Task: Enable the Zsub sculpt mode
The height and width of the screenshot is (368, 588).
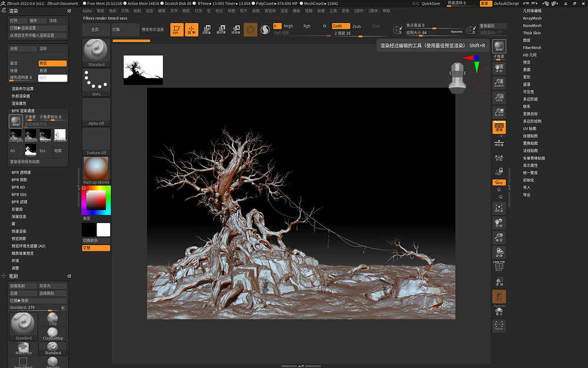Action: (357, 26)
